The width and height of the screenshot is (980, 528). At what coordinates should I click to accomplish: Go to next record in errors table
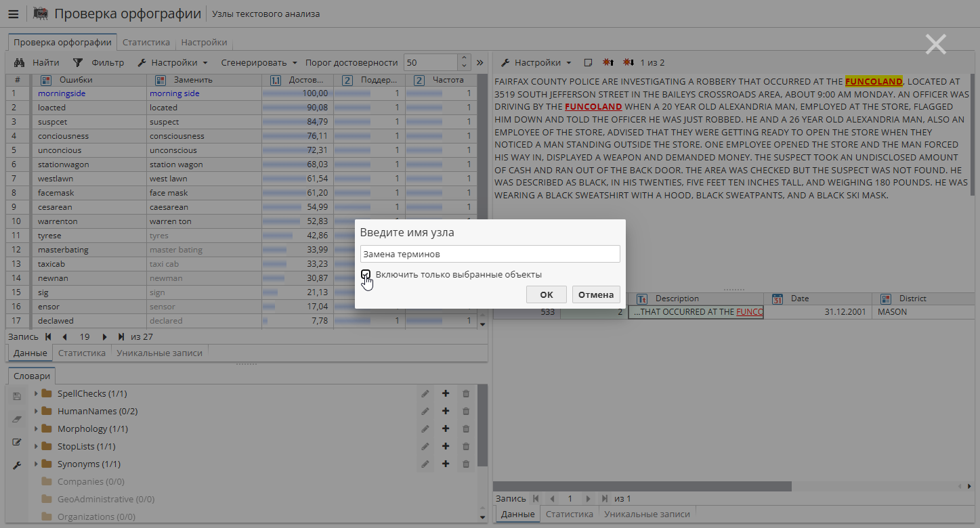[x=105, y=336]
